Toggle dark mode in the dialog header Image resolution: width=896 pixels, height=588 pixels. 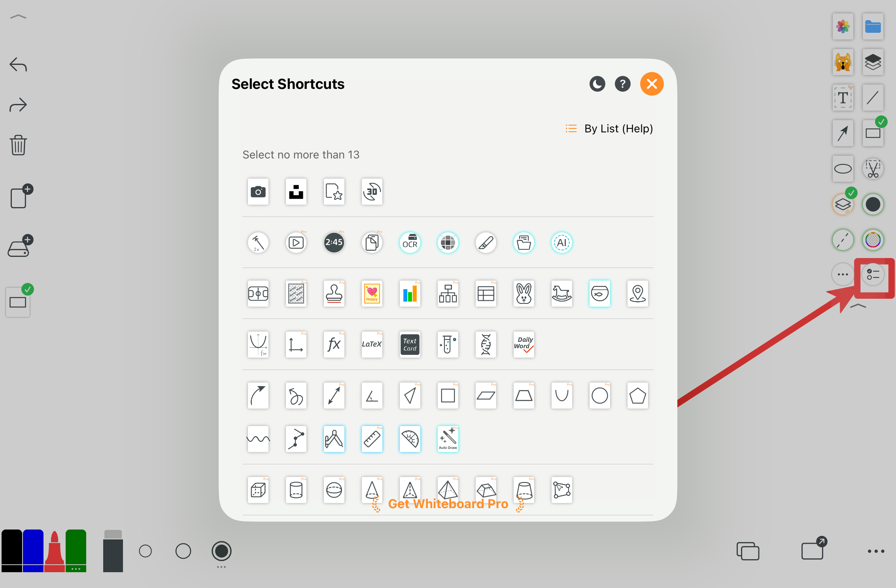pos(597,84)
